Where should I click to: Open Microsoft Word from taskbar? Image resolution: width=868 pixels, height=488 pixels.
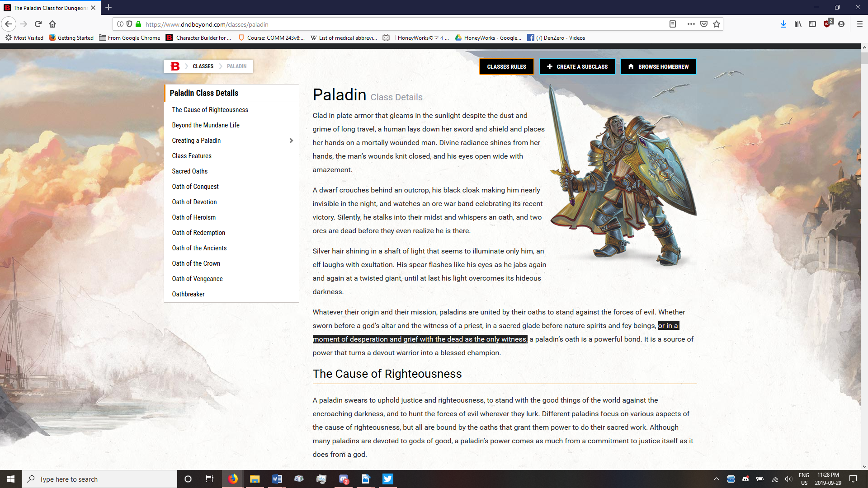coord(277,479)
